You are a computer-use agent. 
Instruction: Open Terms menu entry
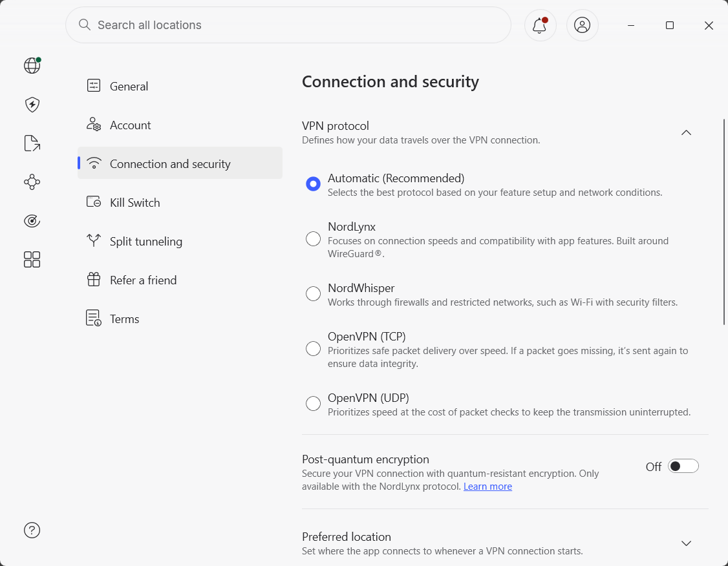tap(180, 319)
